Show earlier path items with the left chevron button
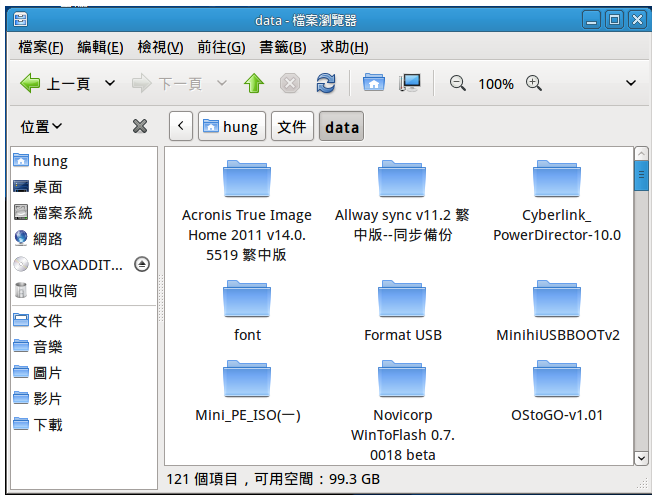Screen dimensions: 658x500 pos(181,126)
